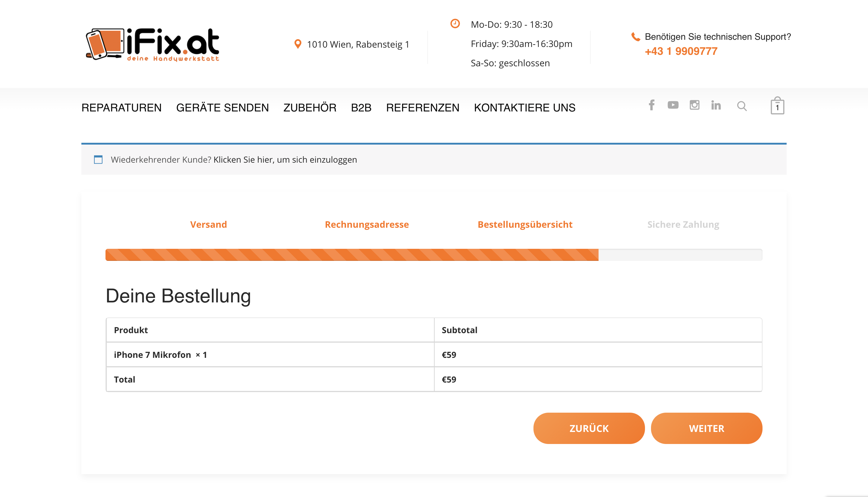
Task: Click the 'Friday: 9:30am-16:30pm' text
Action: [x=521, y=44]
